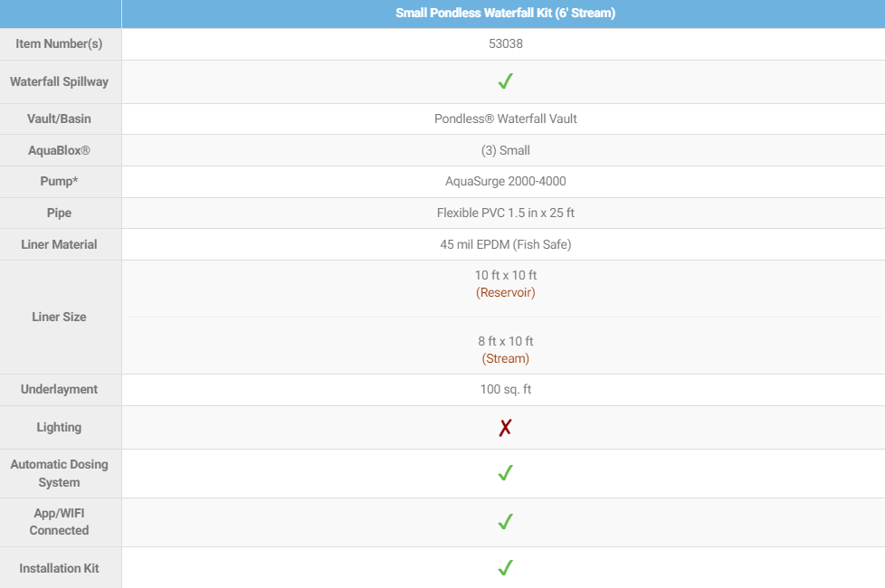Click the AquaBlox (3) Small value
This screenshot has height=588, width=885.
[505, 150]
